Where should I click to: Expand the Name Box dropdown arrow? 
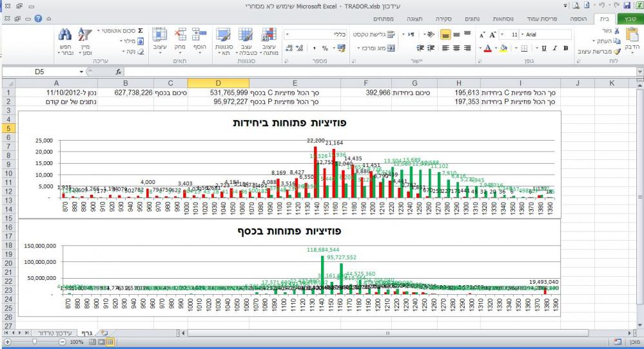click(x=80, y=72)
